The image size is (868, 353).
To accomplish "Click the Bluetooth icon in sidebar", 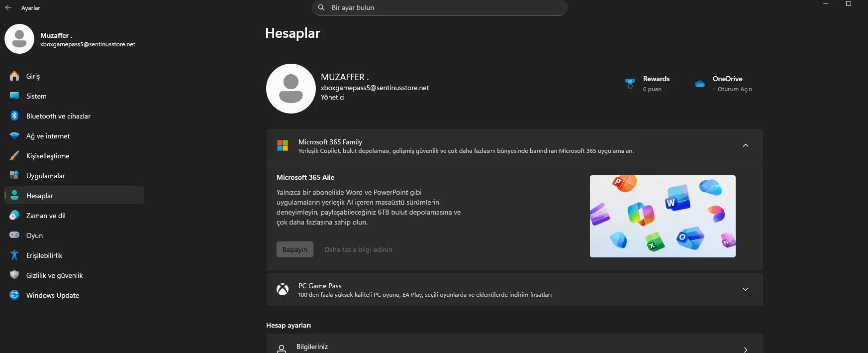I will point(14,116).
